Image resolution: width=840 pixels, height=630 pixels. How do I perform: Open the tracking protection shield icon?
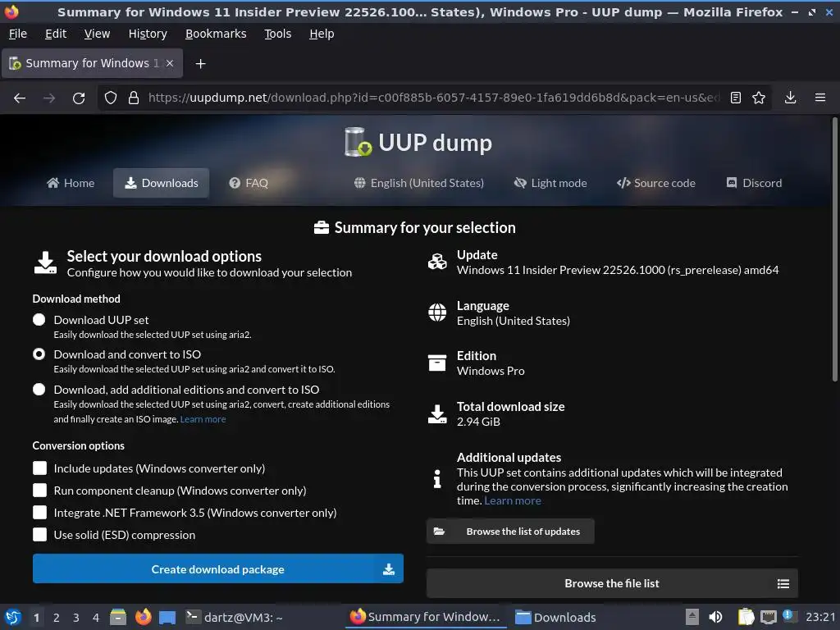coord(111,98)
